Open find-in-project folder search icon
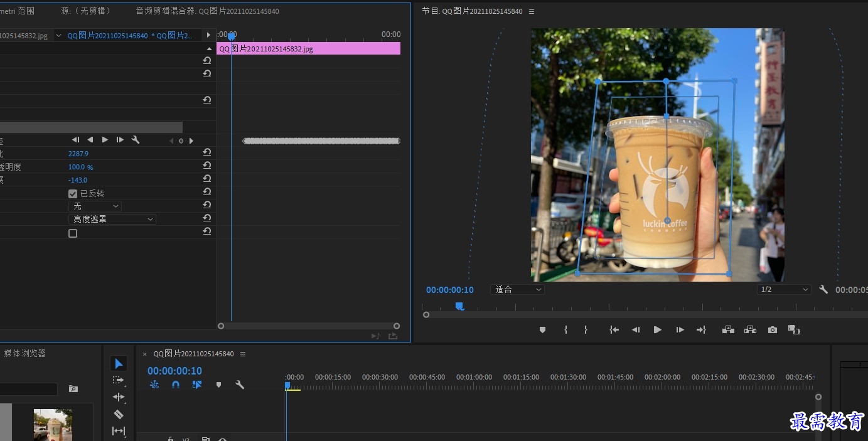This screenshot has width=868, height=441. tap(73, 389)
